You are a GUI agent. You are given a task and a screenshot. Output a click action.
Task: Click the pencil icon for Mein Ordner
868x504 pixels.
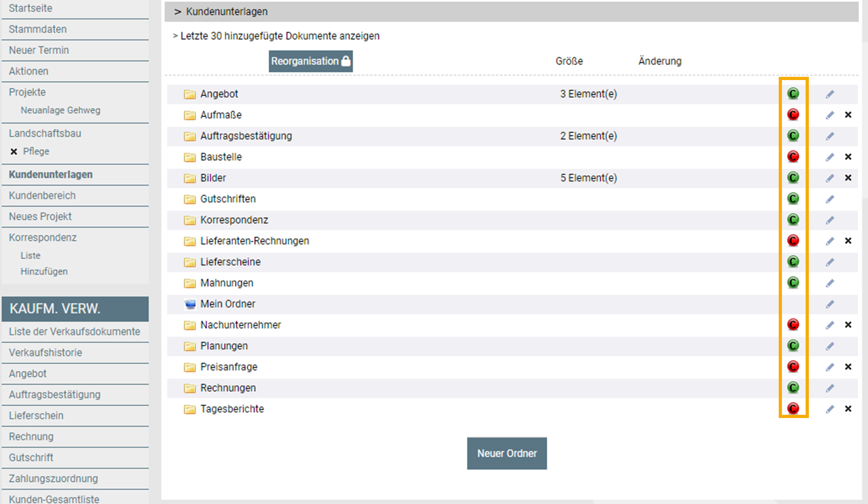(830, 304)
